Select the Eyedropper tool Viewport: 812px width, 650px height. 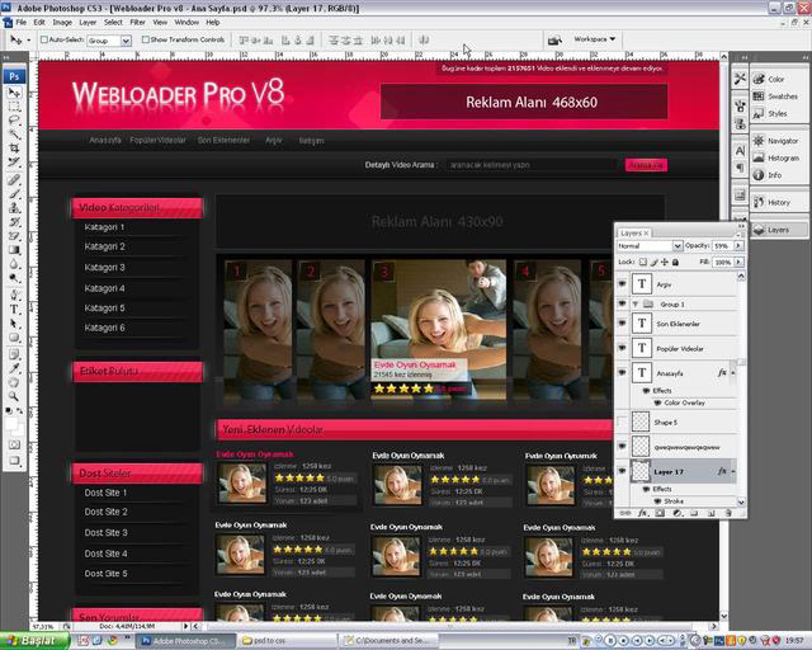[14, 369]
